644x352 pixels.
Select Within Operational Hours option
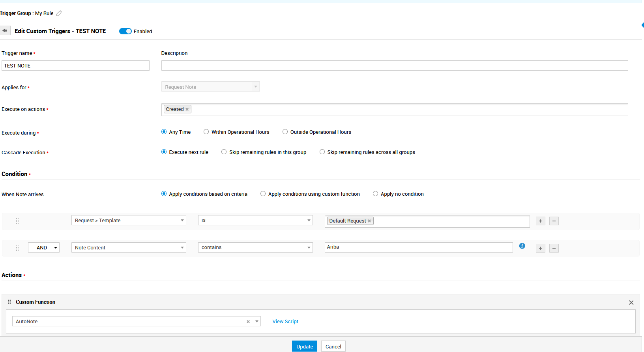(206, 132)
